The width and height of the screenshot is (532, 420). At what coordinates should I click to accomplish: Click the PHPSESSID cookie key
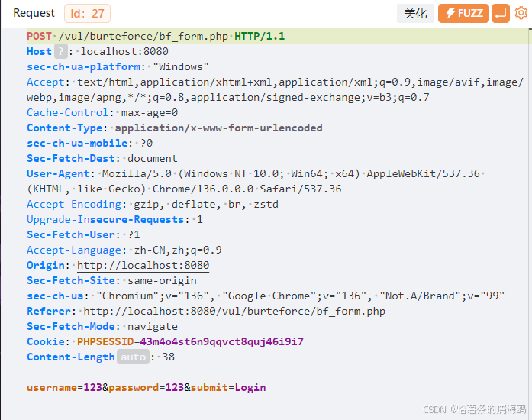click(105, 341)
